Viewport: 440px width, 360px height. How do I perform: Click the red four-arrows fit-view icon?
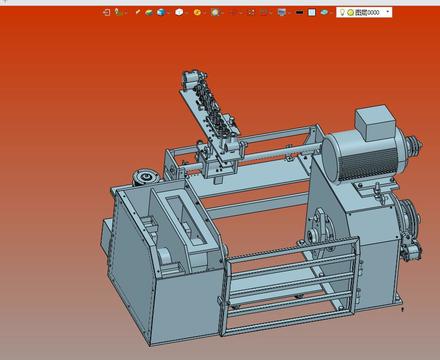tap(251, 12)
